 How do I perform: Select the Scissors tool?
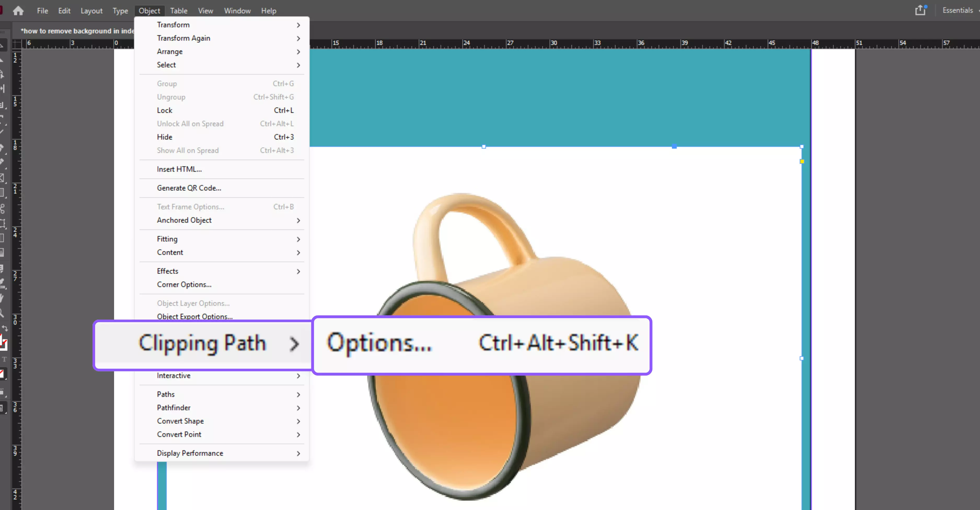pyautogui.click(x=3, y=208)
